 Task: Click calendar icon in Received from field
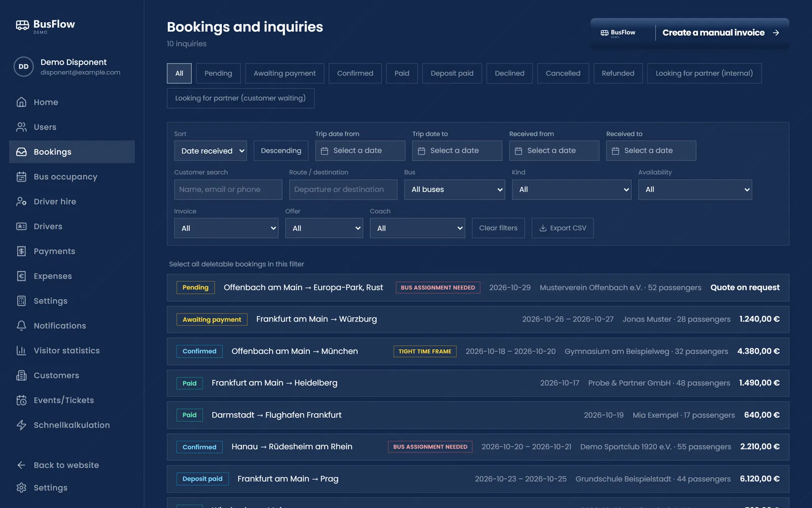tap(518, 151)
